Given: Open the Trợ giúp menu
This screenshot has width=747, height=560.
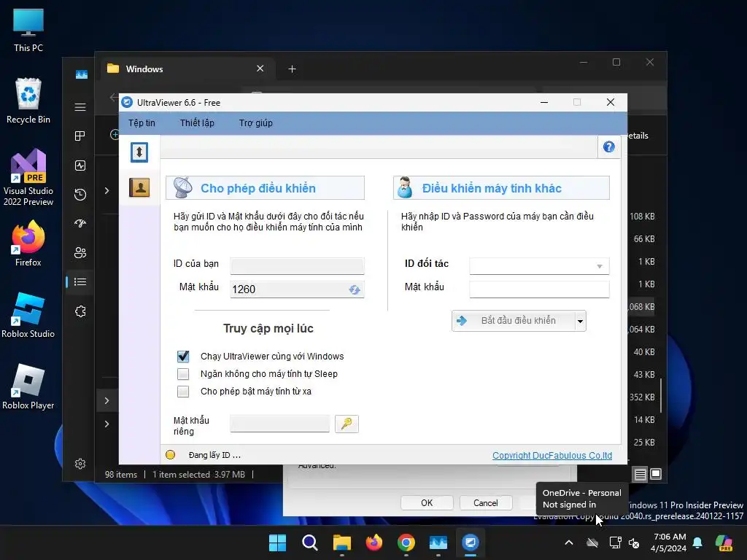Looking at the screenshot, I should [x=256, y=122].
